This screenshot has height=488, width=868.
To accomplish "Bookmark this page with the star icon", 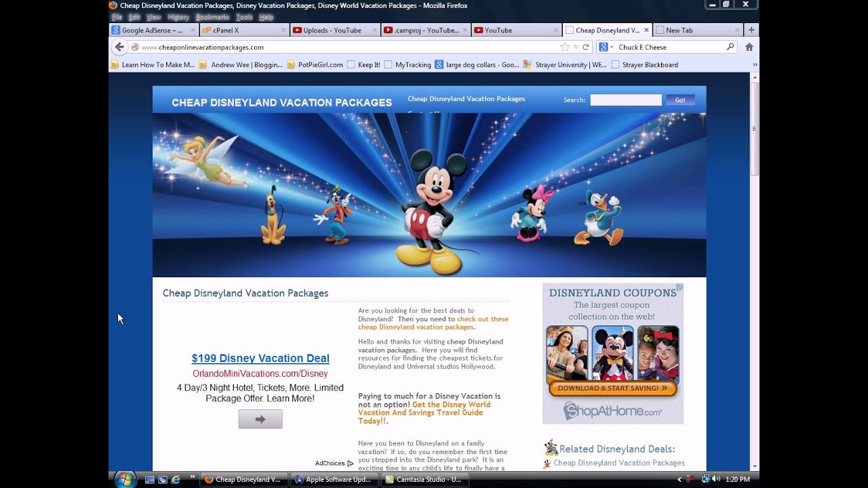I will tap(565, 47).
